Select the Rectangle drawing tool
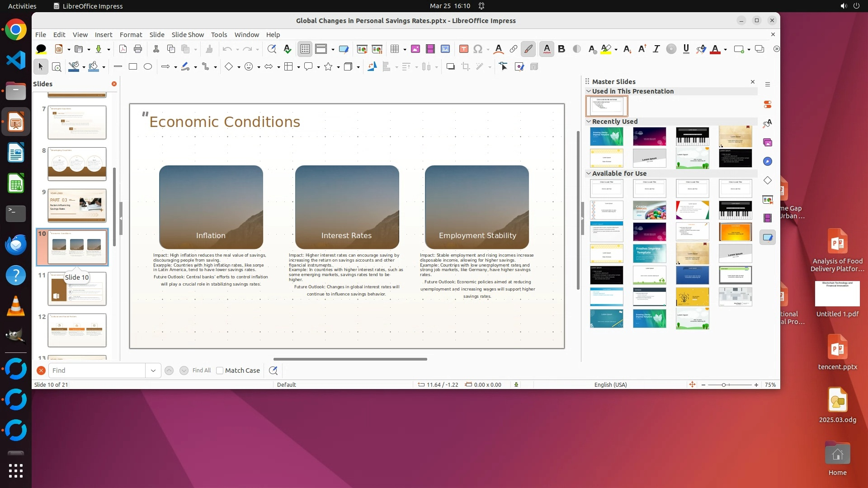Image resolution: width=868 pixels, height=488 pixels. pyautogui.click(x=133, y=67)
